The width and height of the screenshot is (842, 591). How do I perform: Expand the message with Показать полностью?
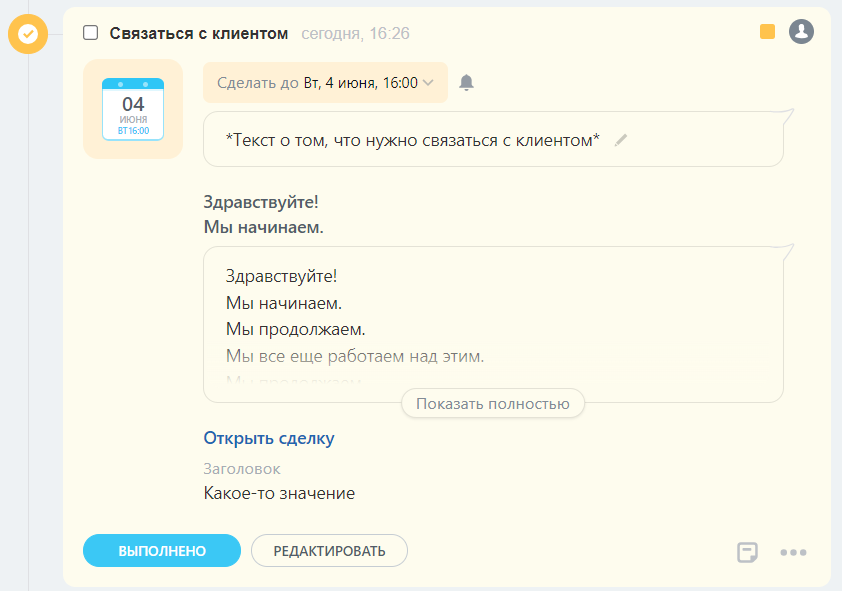click(x=492, y=403)
